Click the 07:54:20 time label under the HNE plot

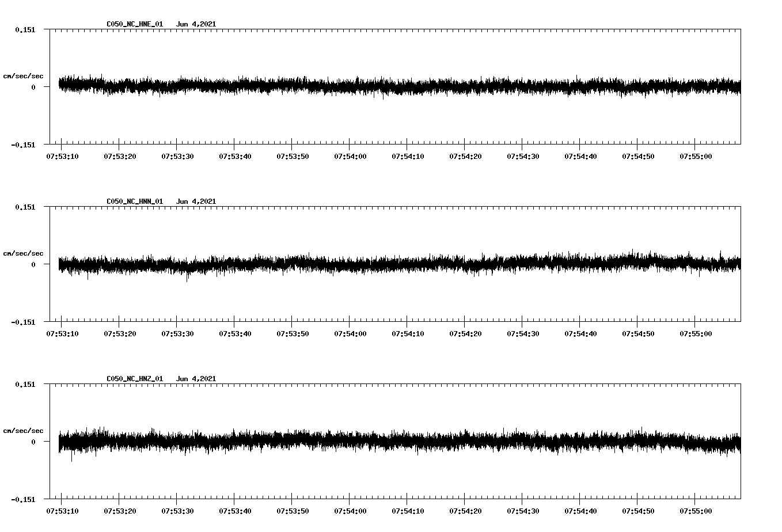click(x=465, y=157)
